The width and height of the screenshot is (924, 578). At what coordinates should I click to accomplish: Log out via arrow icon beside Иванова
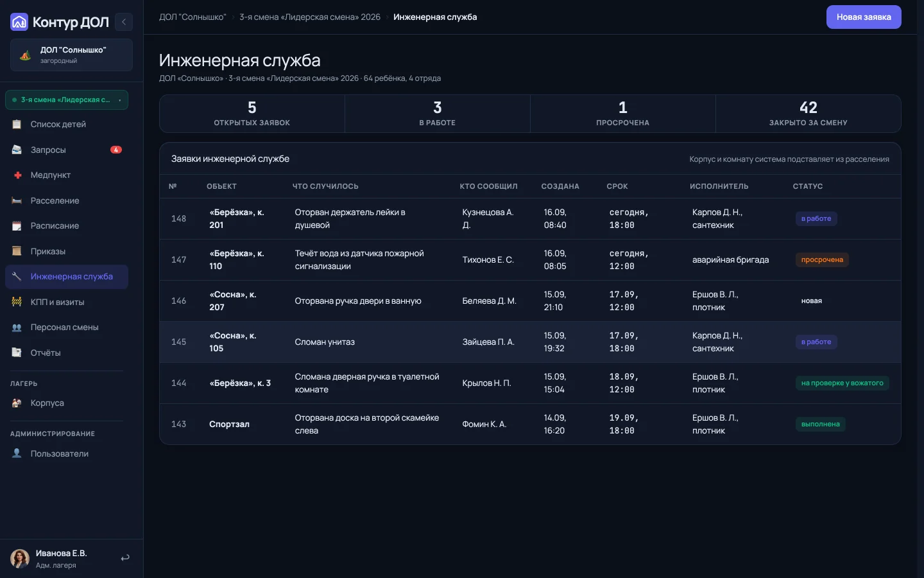click(125, 558)
